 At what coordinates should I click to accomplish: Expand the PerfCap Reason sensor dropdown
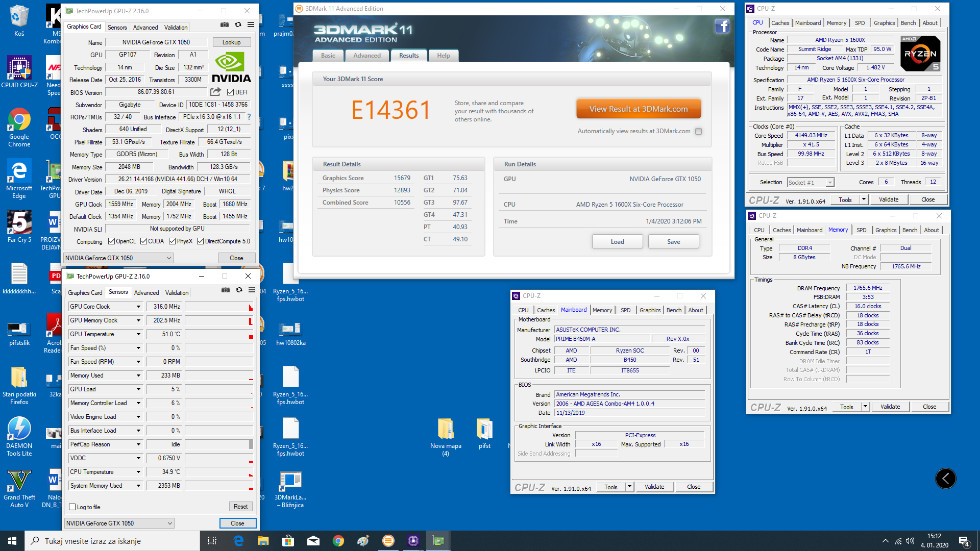tap(138, 444)
